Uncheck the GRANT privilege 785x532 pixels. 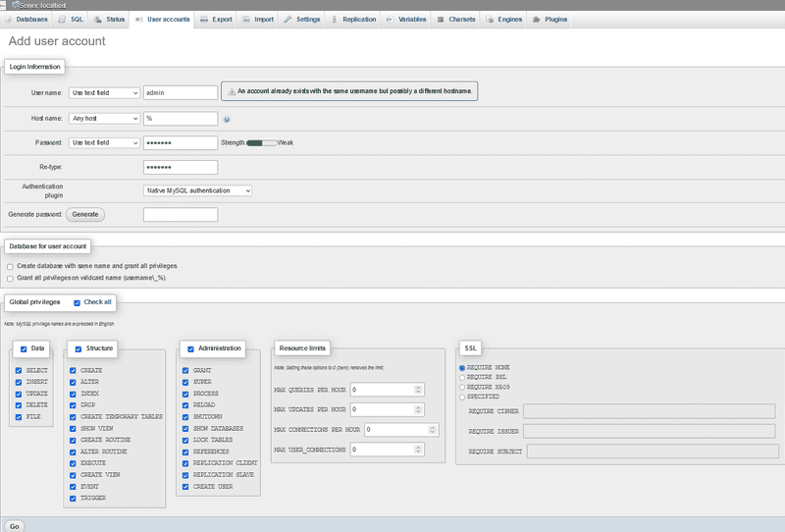click(x=185, y=371)
